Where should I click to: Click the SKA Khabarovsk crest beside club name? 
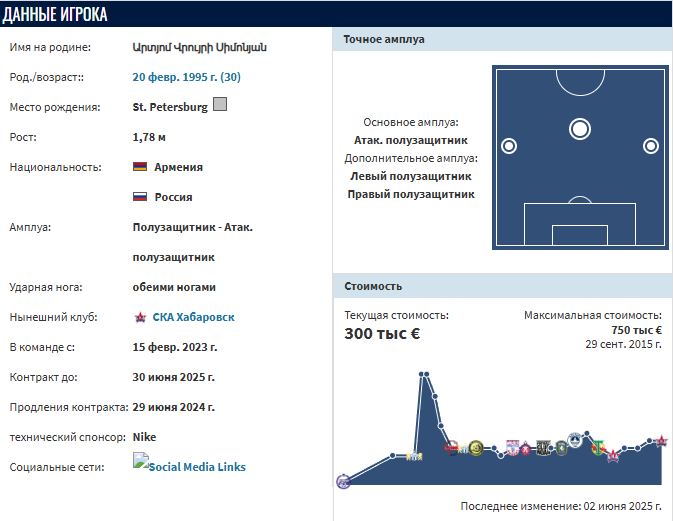140,318
